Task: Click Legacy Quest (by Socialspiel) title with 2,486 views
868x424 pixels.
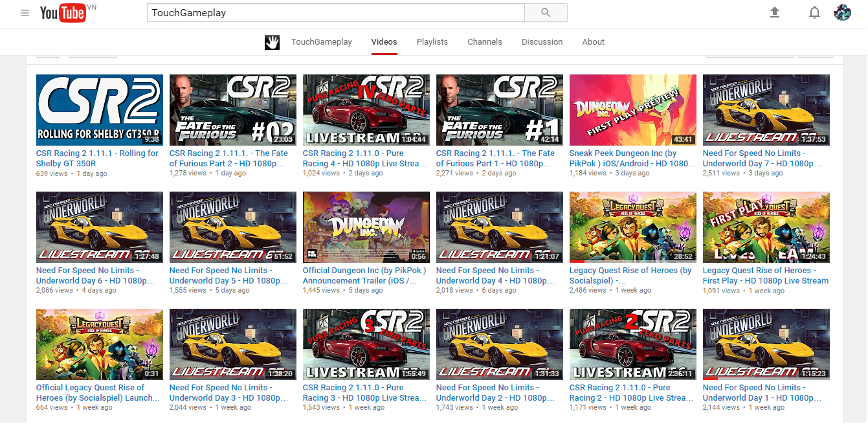Action: (630, 276)
